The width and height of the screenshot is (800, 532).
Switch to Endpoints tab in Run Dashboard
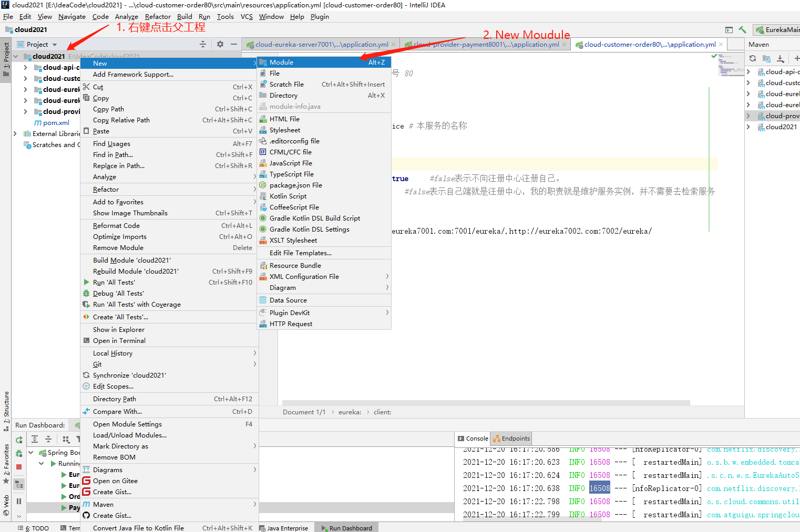coord(511,439)
